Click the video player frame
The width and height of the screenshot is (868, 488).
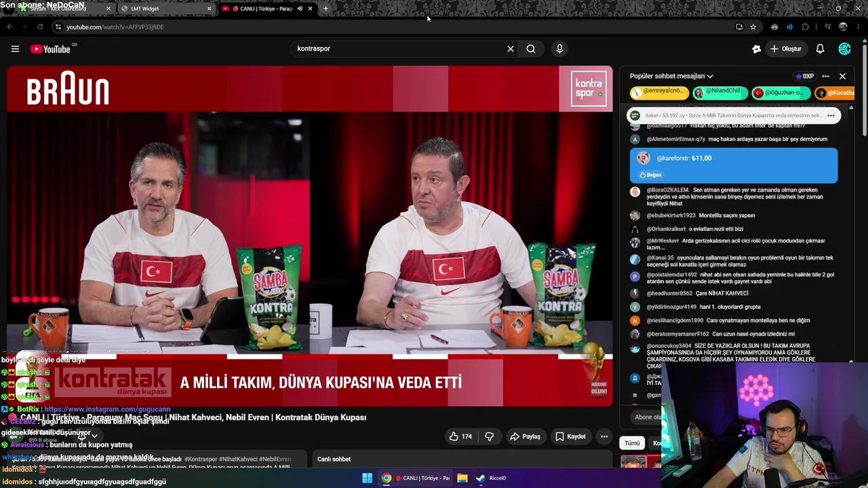coord(310,236)
